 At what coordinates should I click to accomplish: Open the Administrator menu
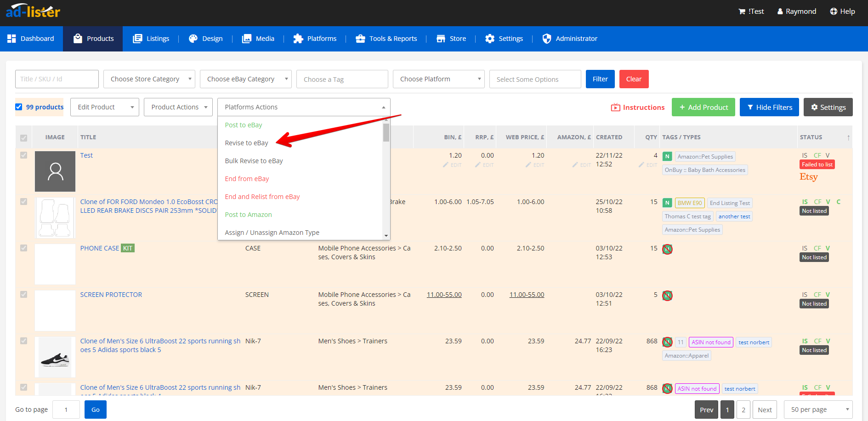tap(569, 39)
